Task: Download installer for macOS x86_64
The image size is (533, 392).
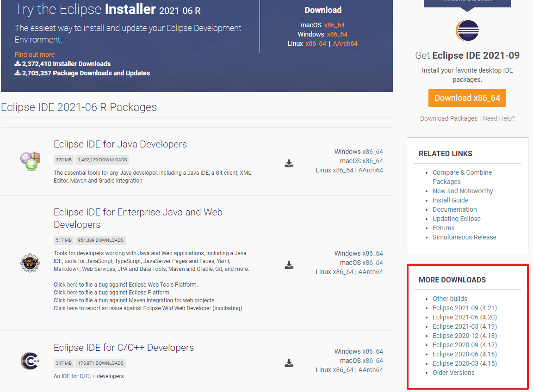Action: pos(334,25)
